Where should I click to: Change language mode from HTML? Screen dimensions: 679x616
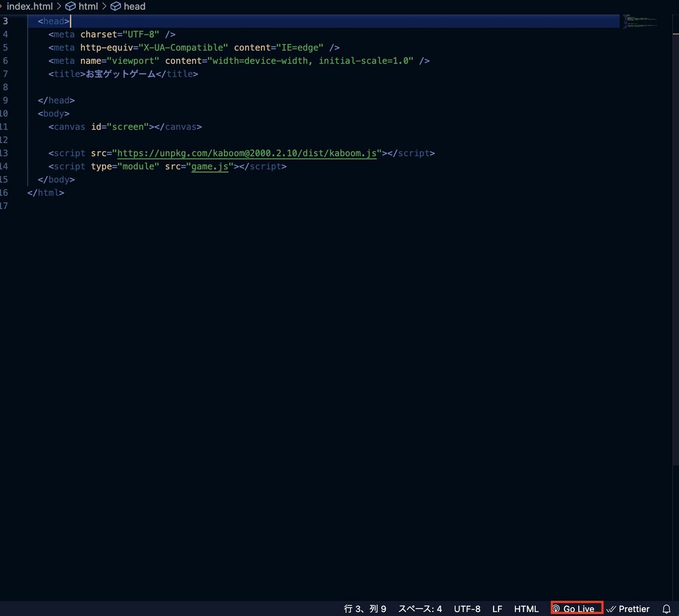pyautogui.click(x=526, y=609)
